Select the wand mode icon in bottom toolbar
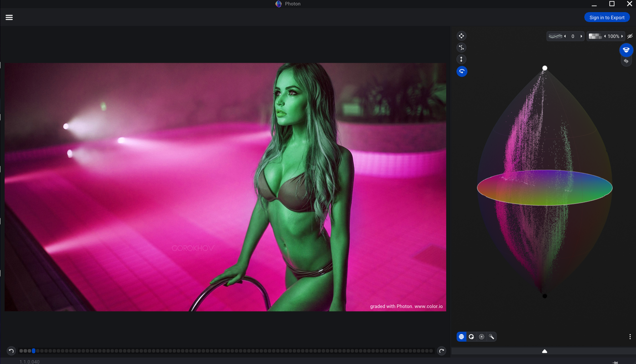Viewport: 636px width, 364px height. [491, 337]
